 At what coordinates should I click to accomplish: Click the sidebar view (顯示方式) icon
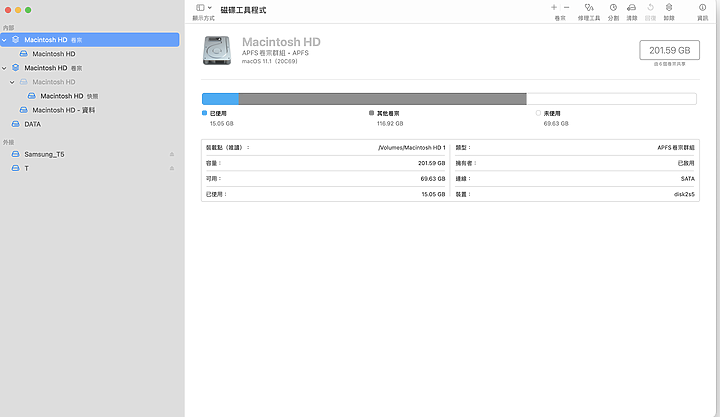point(200,7)
